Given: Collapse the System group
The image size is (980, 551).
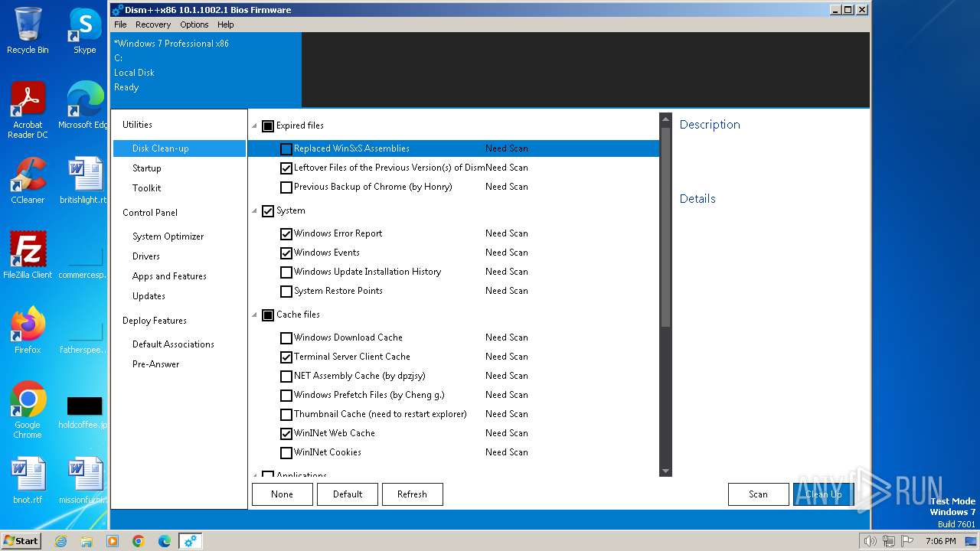Looking at the screenshot, I should pos(254,211).
